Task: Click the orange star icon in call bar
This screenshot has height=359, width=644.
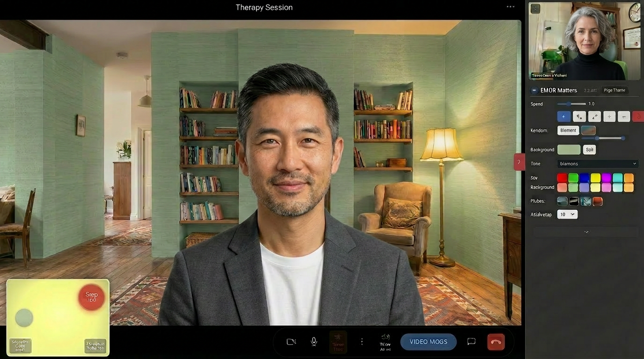Action: [338, 342]
